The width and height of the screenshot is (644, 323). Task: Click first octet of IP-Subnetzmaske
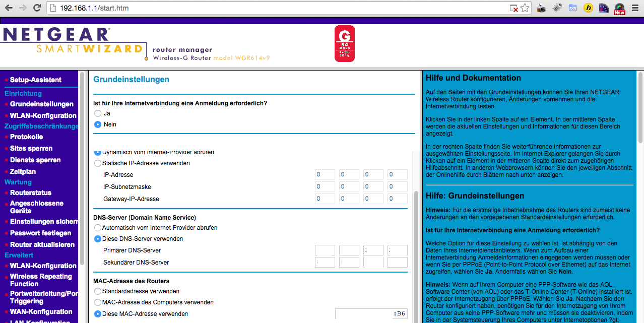pyautogui.click(x=325, y=187)
